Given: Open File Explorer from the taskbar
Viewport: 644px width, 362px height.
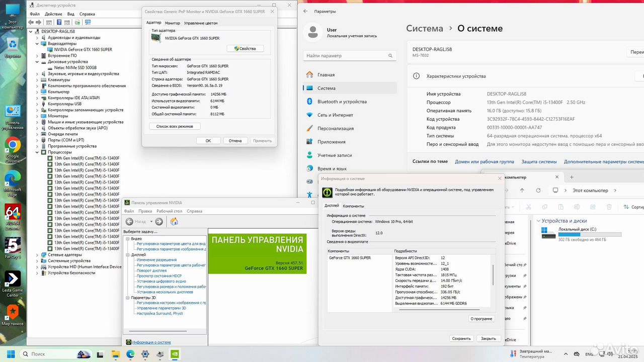Looking at the screenshot, I should (x=116, y=354).
